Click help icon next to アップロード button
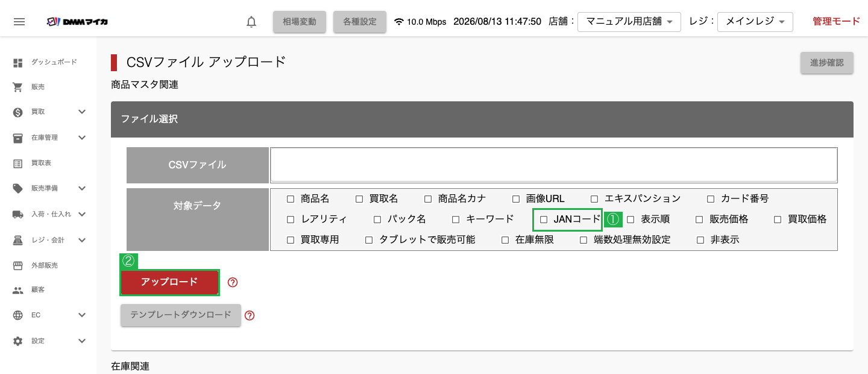This screenshot has width=868, height=374. [233, 282]
